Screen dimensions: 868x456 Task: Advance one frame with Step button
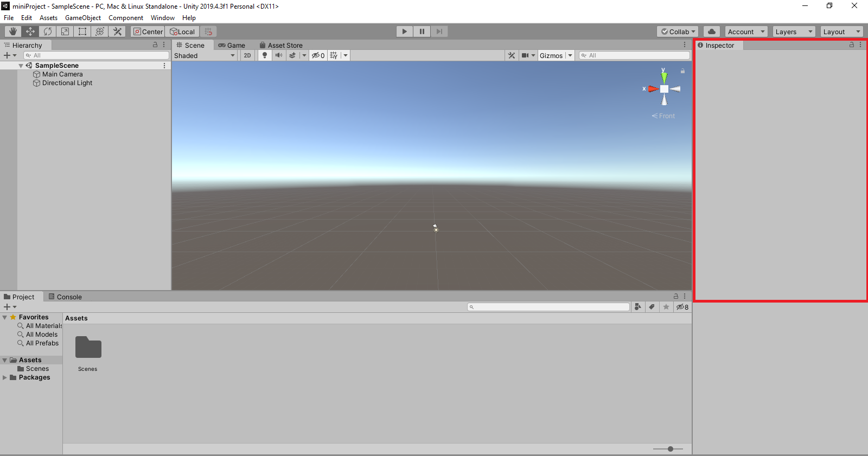coord(439,31)
